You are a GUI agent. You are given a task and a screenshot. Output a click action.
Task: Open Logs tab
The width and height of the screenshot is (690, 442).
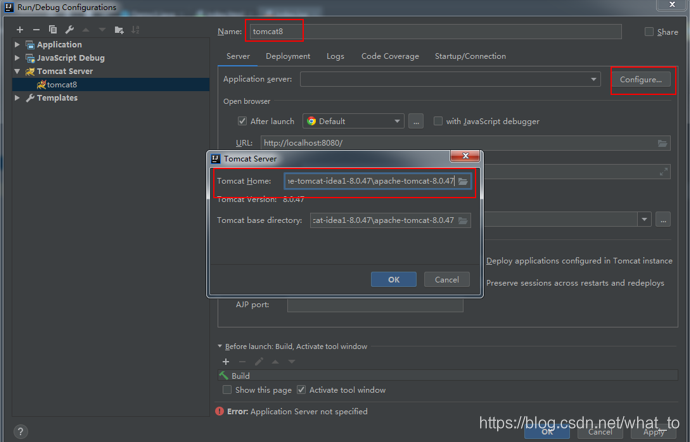[x=335, y=56]
